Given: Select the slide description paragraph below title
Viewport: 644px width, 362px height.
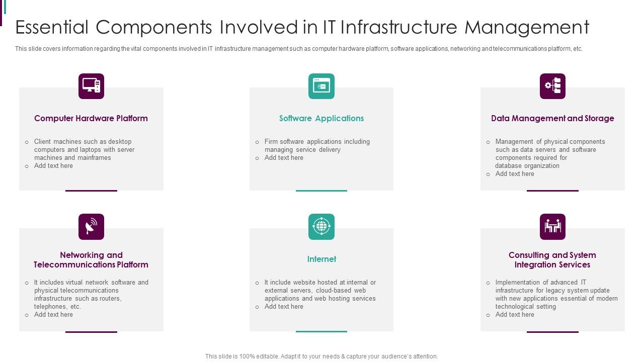Looking at the screenshot, I should tap(299, 49).
